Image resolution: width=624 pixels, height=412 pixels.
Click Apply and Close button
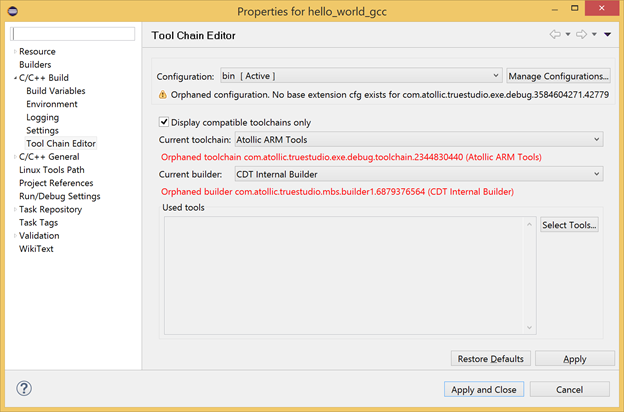click(484, 389)
